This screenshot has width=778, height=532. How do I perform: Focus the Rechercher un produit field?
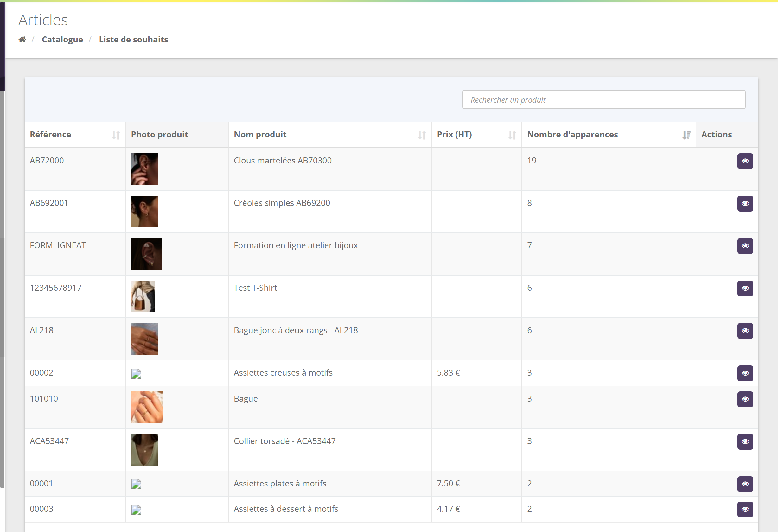coord(603,99)
